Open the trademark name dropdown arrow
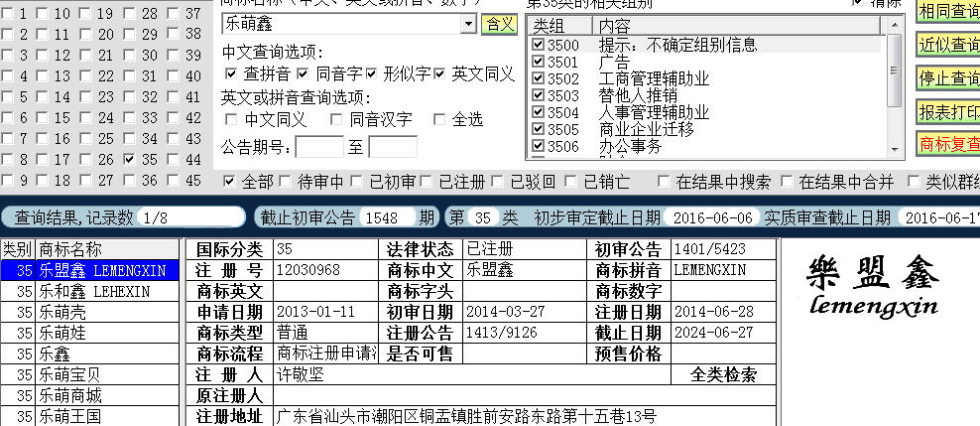This screenshot has width=980, height=426. [469, 25]
